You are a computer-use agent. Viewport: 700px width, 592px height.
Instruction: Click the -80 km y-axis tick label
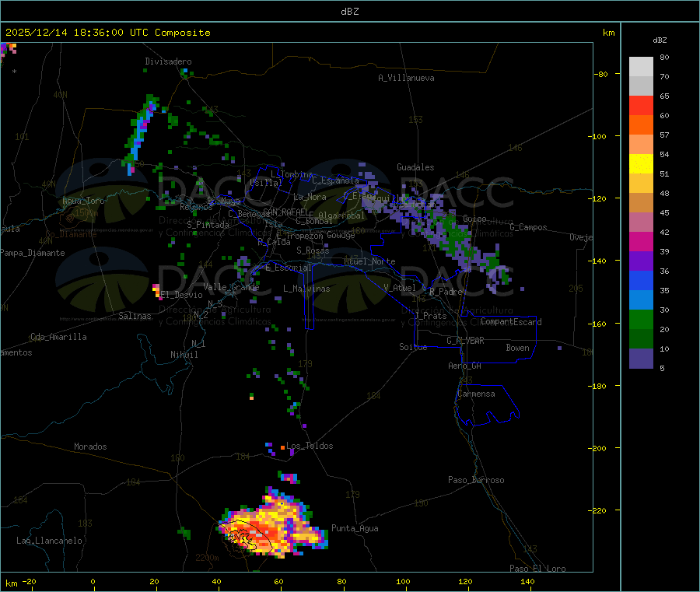(x=600, y=74)
